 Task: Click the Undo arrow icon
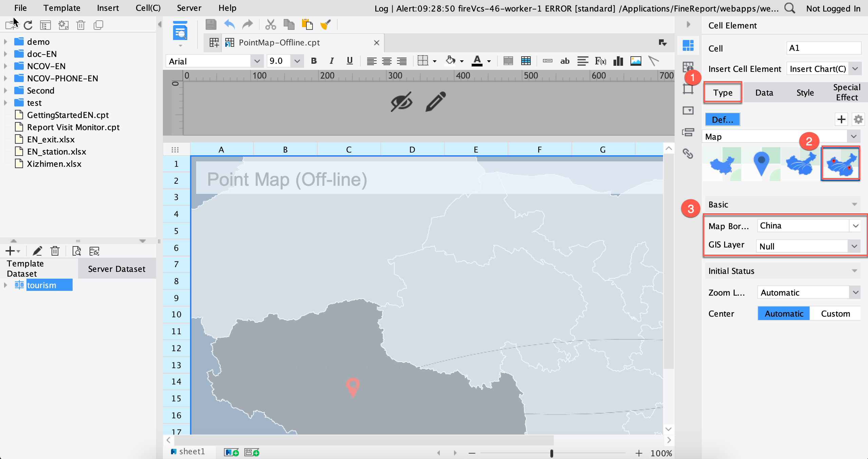pos(230,24)
